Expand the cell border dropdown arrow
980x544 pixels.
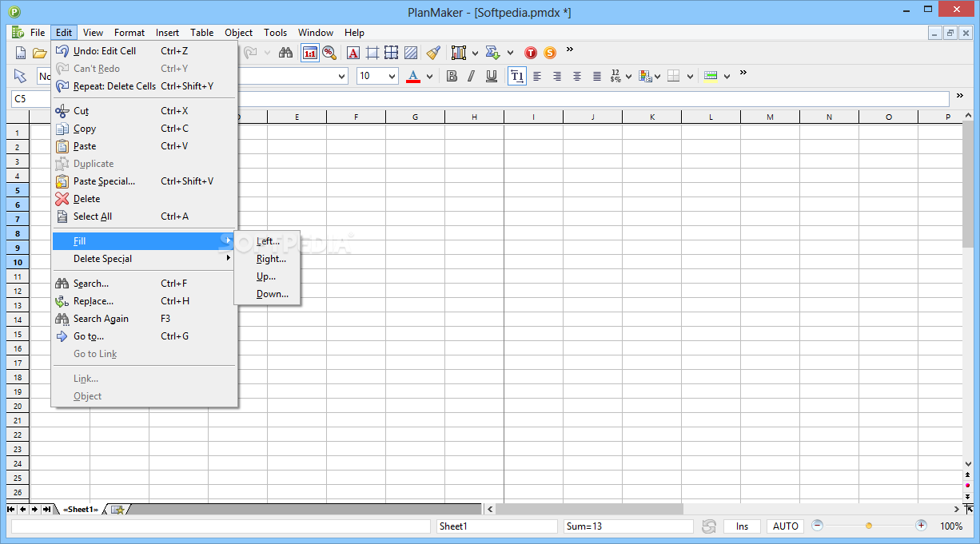click(x=688, y=76)
